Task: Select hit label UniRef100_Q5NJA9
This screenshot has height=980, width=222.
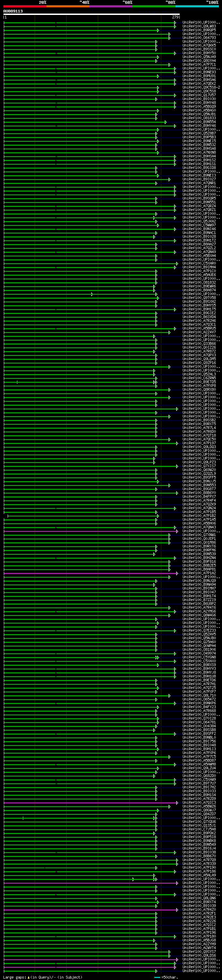Action: [x=199, y=57]
